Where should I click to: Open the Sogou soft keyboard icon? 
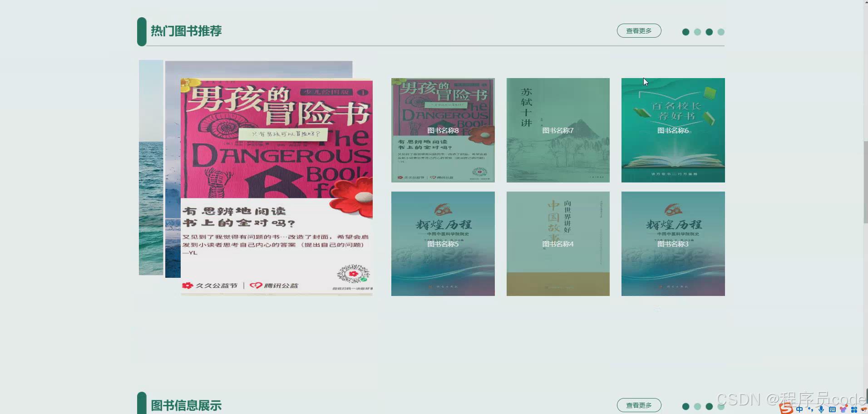(832, 409)
